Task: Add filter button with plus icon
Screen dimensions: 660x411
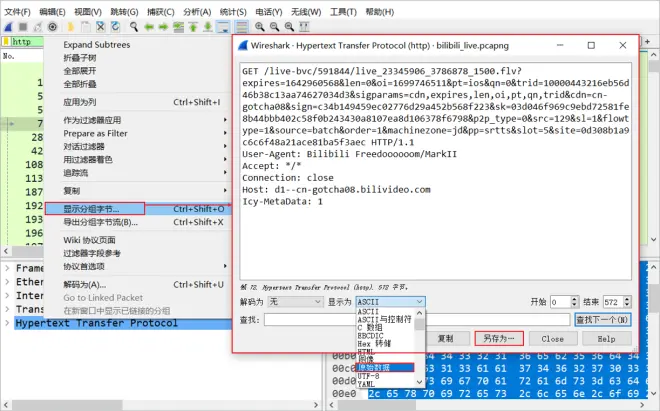Action: click(x=647, y=42)
